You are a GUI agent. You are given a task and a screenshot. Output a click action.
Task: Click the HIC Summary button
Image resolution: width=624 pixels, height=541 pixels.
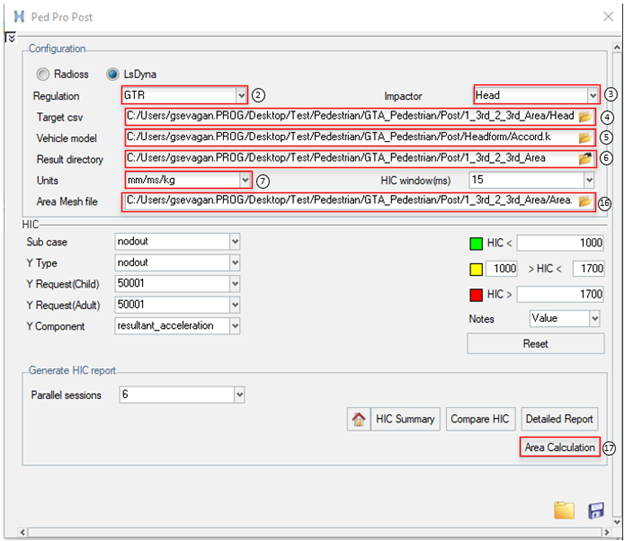pos(405,419)
